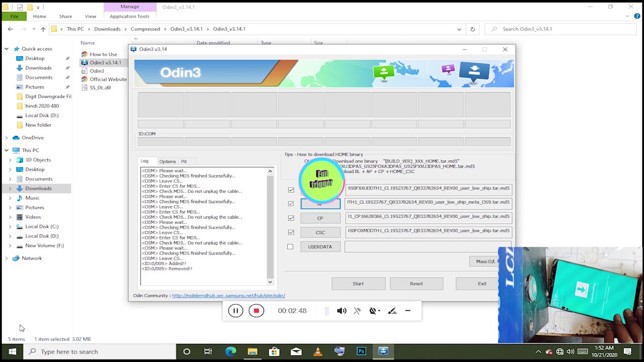Image resolution: width=644 pixels, height=362 pixels.
Task: Collapse the This PC tree node
Action: (x=7, y=150)
